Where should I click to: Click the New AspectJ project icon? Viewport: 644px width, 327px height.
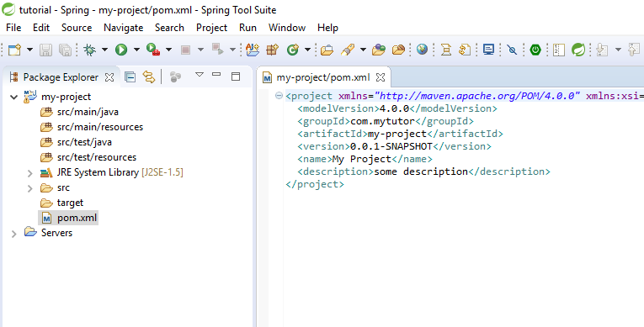tap(253, 50)
